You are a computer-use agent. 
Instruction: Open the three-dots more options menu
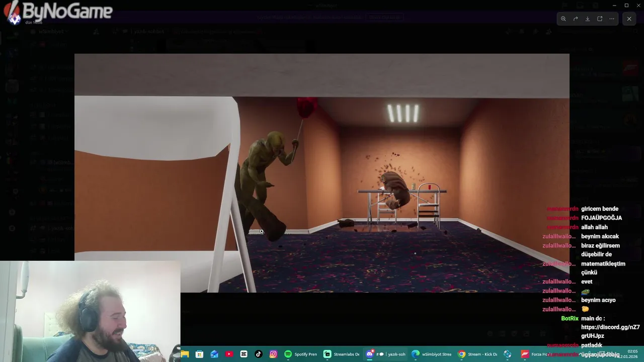coord(612,19)
